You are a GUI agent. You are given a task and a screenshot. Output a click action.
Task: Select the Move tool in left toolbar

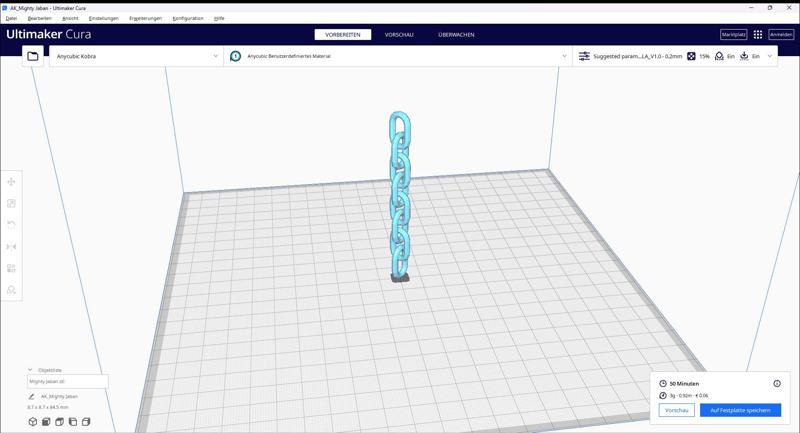point(11,182)
